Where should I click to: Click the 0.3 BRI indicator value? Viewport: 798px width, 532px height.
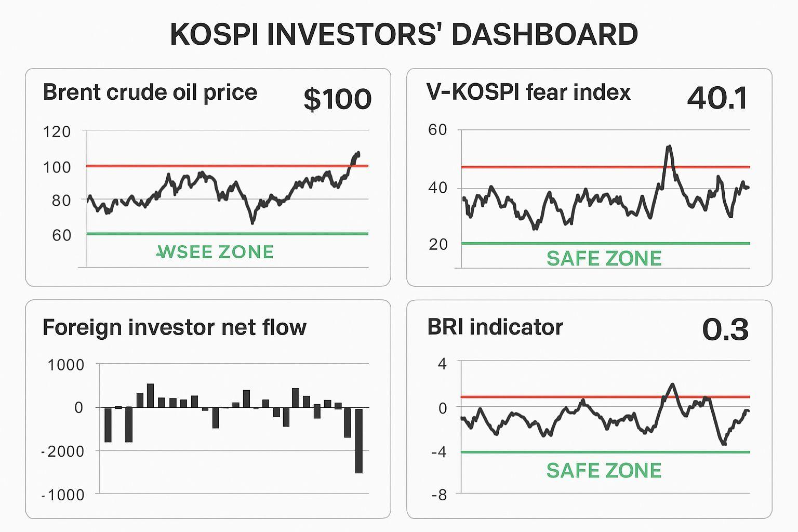click(725, 329)
